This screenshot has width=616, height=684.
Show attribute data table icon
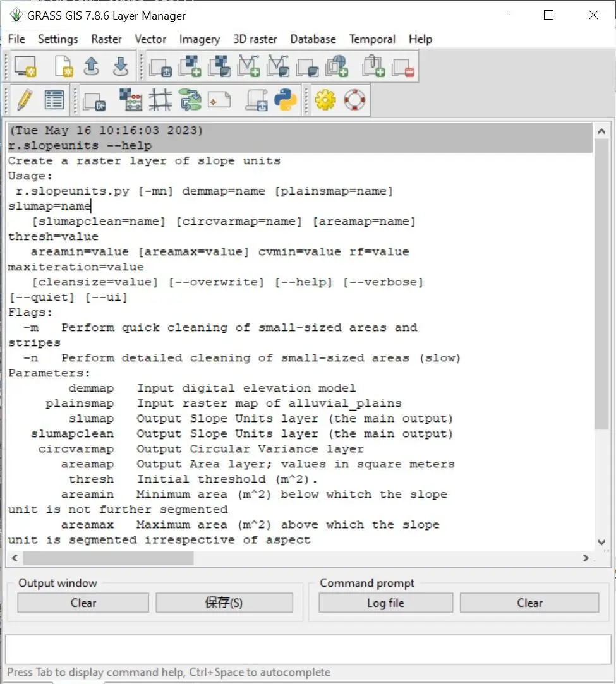[54, 100]
